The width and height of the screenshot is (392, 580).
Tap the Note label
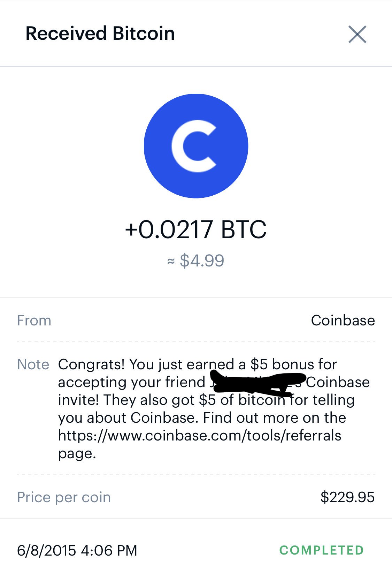pos(33,364)
